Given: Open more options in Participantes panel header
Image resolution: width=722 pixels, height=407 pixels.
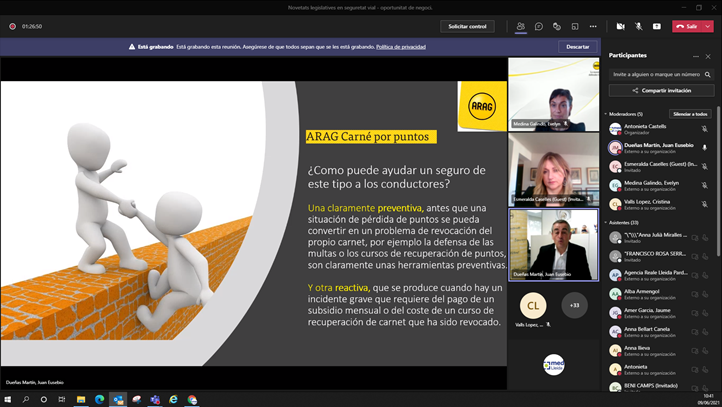Looking at the screenshot, I should pyautogui.click(x=695, y=56).
